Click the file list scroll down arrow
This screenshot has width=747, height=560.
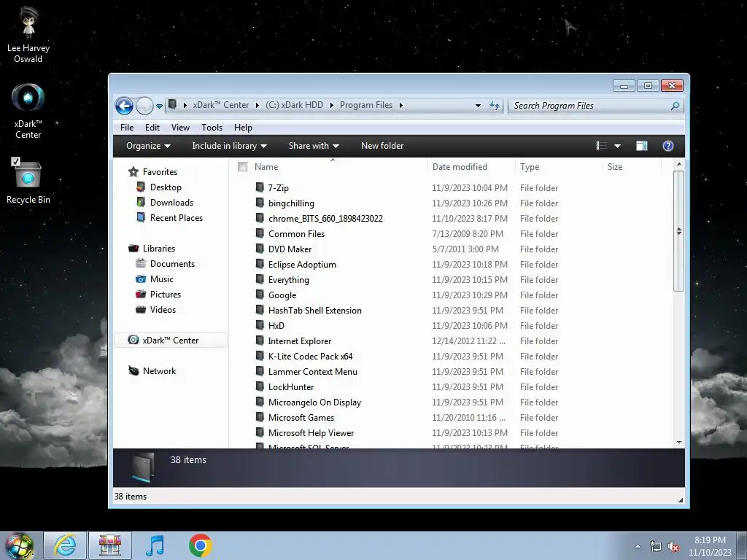(679, 443)
